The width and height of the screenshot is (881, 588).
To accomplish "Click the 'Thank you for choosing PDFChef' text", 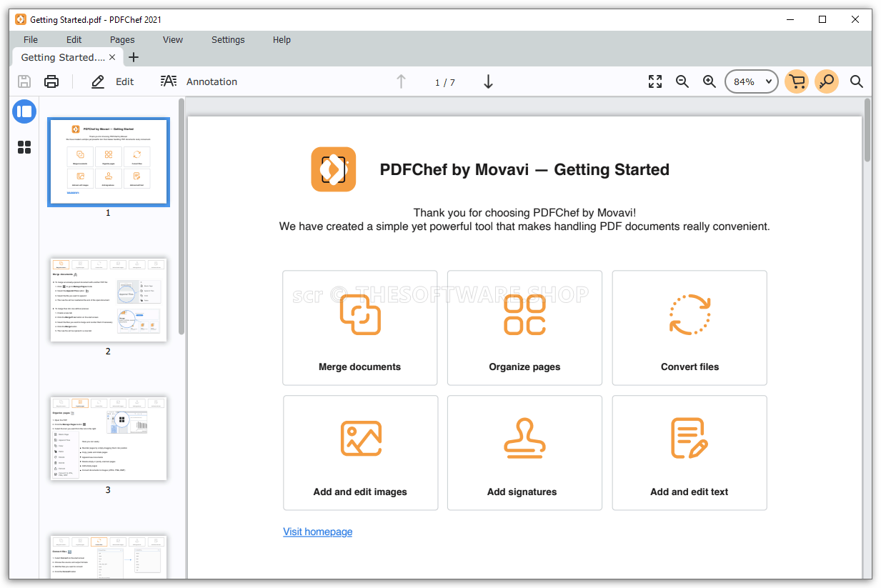I will (524, 213).
